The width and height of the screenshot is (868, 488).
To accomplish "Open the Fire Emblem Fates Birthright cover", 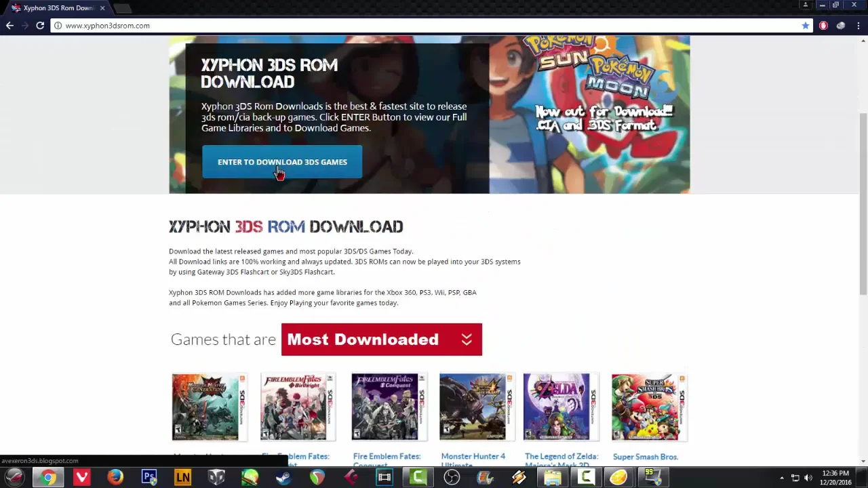I will (298, 407).
